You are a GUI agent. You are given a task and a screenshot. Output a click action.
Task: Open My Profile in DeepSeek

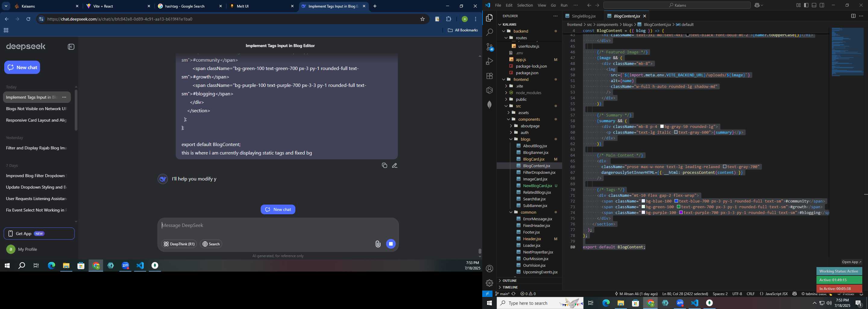tap(22, 250)
